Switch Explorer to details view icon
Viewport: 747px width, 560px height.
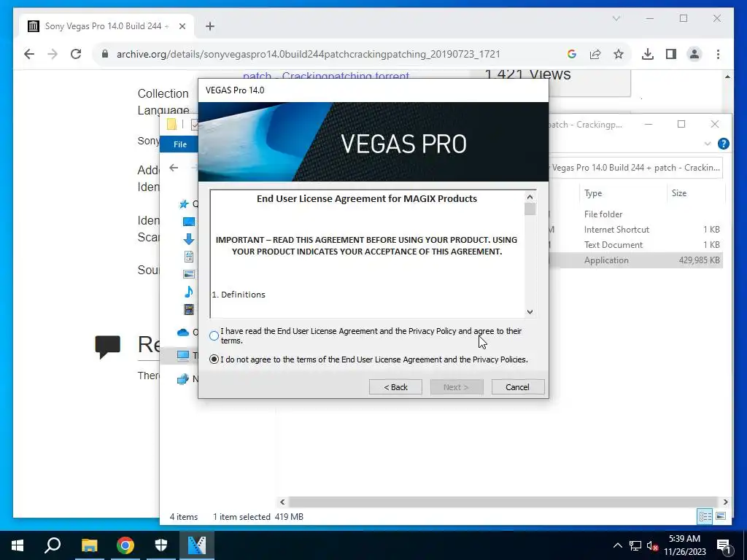pyautogui.click(x=705, y=516)
